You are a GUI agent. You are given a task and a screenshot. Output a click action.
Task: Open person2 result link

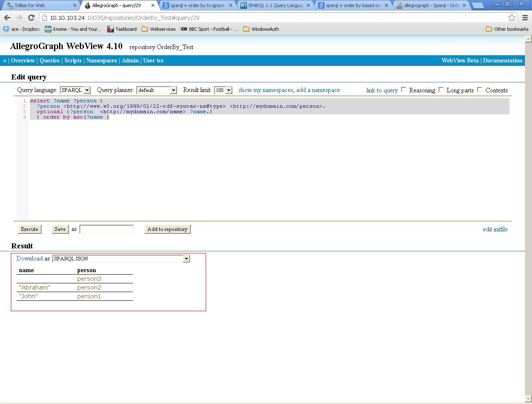pos(89,288)
